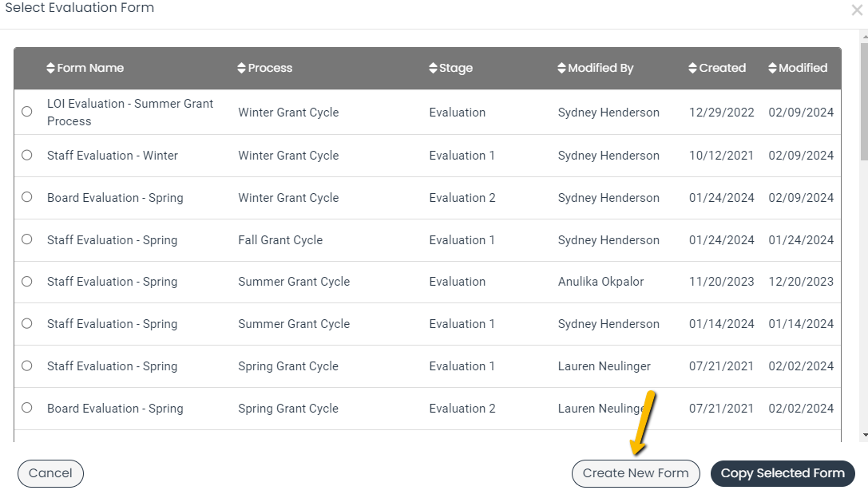
Task: Close the Select Evaluation Form dialog
Action: tap(857, 10)
